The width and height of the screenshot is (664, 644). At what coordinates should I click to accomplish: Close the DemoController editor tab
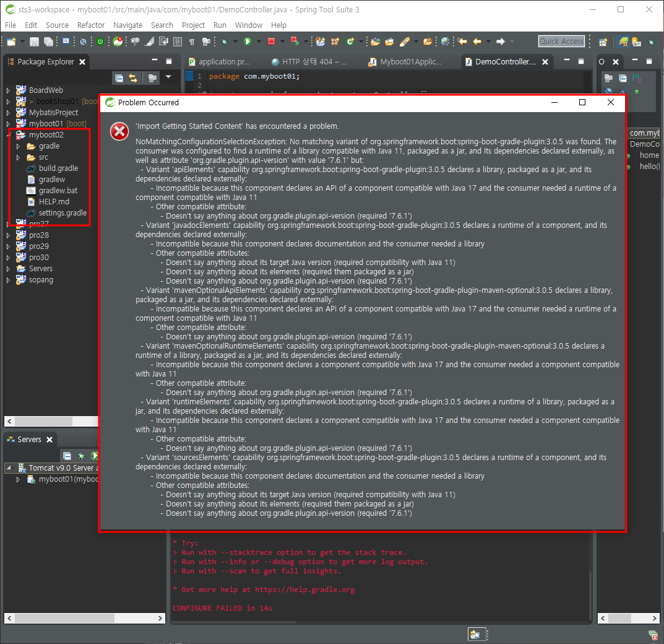[x=545, y=62]
